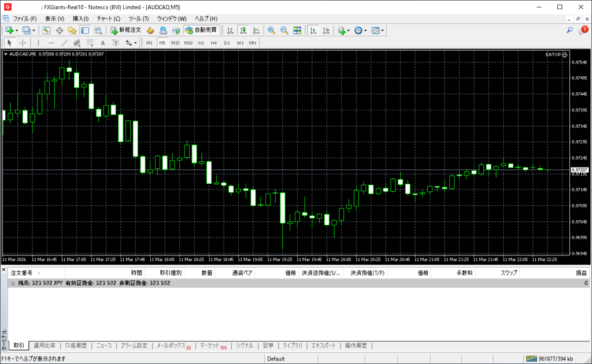Select the H1 timeframe button
Image resolution: width=592 pixels, height=364 pixels.
[x=201, y=43]
